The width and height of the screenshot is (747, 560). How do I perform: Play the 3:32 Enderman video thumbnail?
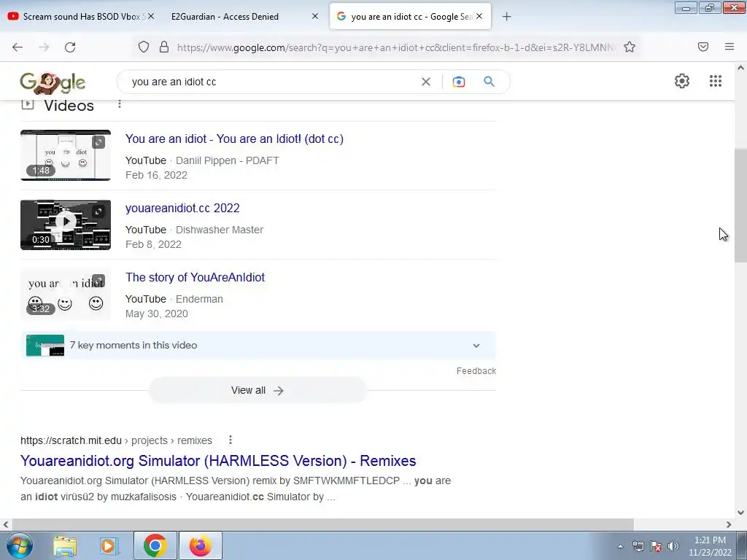pyautogui.click(x=66, y=294)
